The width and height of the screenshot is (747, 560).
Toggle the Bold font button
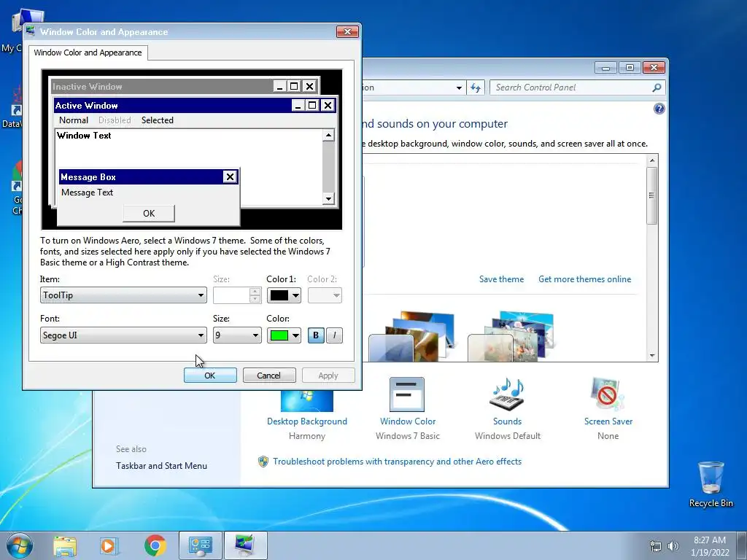coord(315,335)
